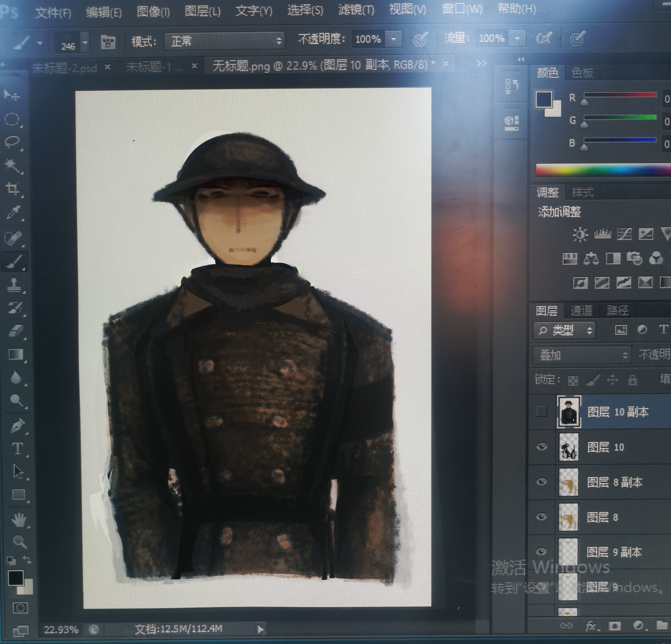
Task: Hide layer 图层 8 副本
Action: coord(542,482)
